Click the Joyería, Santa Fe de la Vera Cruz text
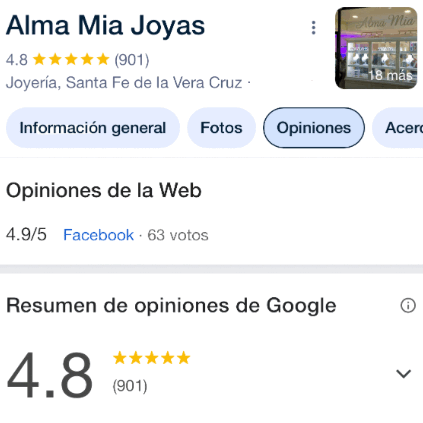This screenshot has width=423, height=423. point(124,83)
